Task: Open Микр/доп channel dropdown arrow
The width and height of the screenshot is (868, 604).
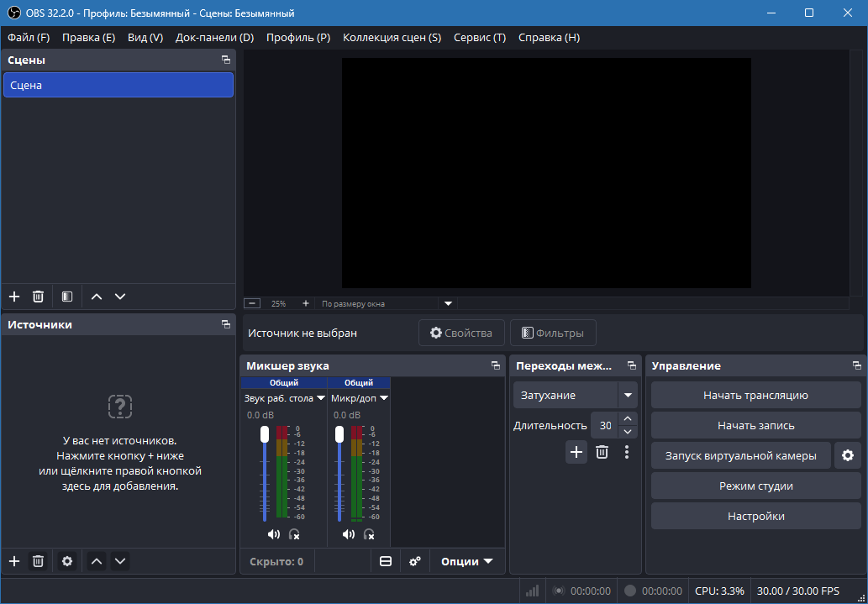Action: pyautogui.click(x=384, y=399)
